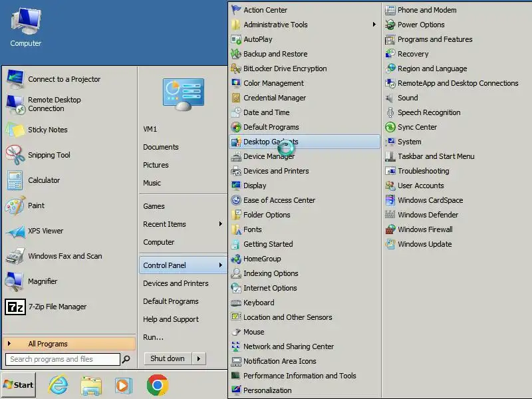The height and width of the screenshot is (399, 532).
Task: Click the Start button
Action: 19,385
